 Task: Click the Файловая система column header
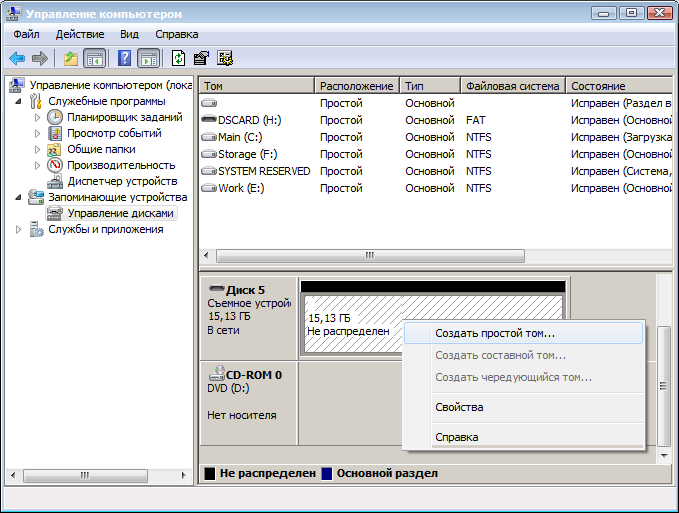[x=512, y=86]
